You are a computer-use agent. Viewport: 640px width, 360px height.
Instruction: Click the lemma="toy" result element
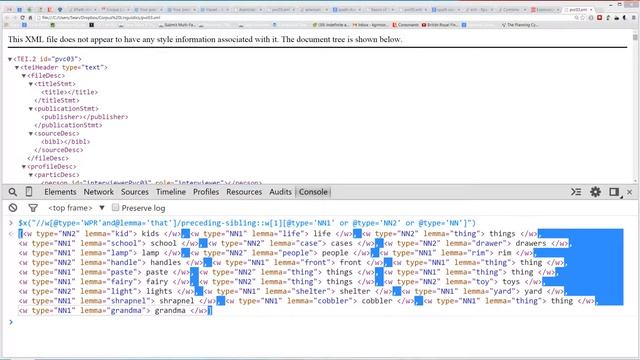coord(463,282)
